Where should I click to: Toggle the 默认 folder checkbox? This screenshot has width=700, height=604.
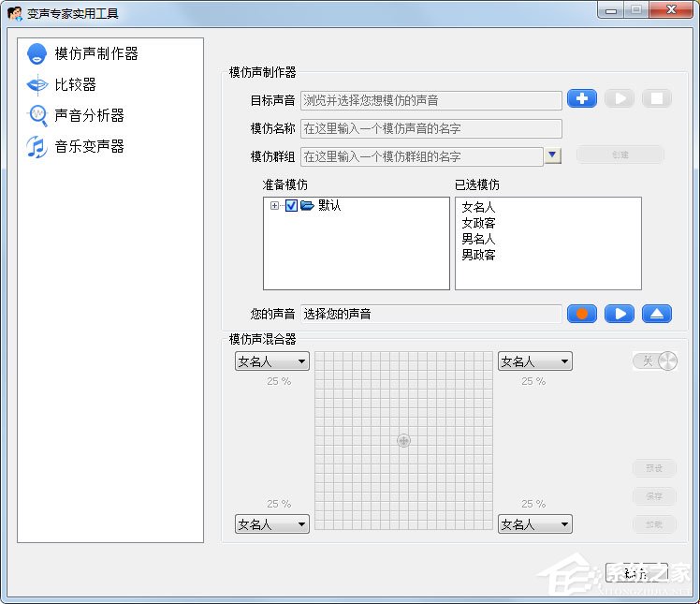tap(291, 205)
